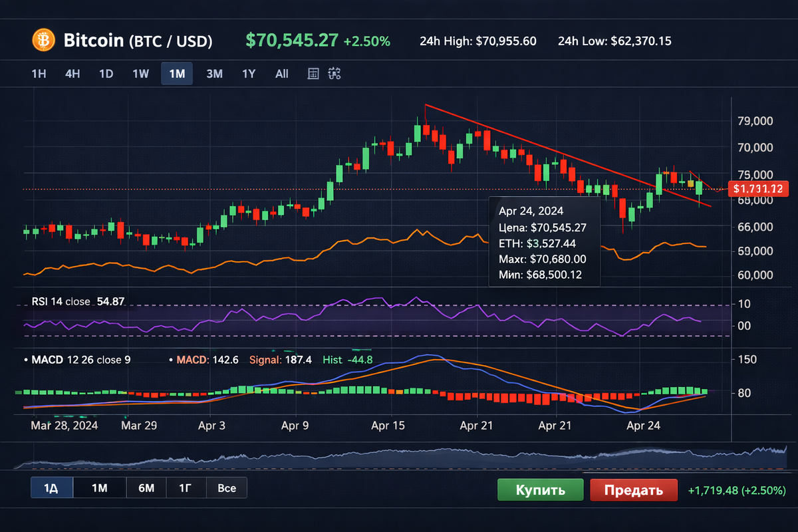798x532 pixels.
Task: Choose the 1Y timeframe
Action: 248,74
